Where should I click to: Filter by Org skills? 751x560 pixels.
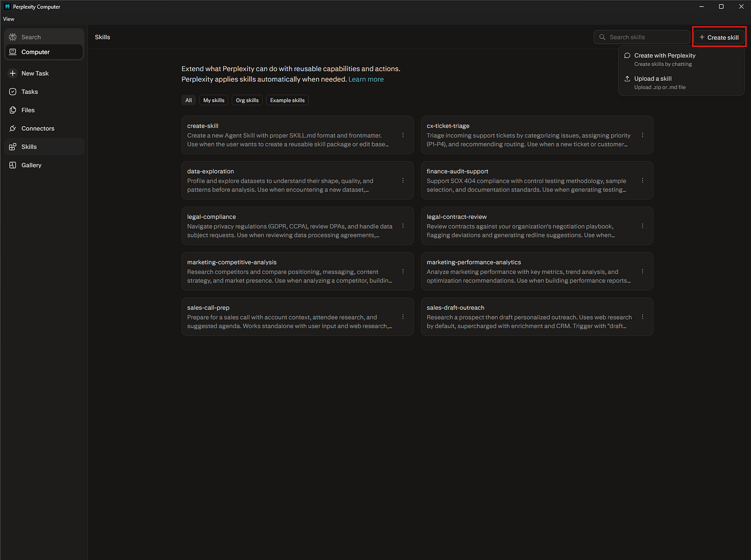coord(247,100)
